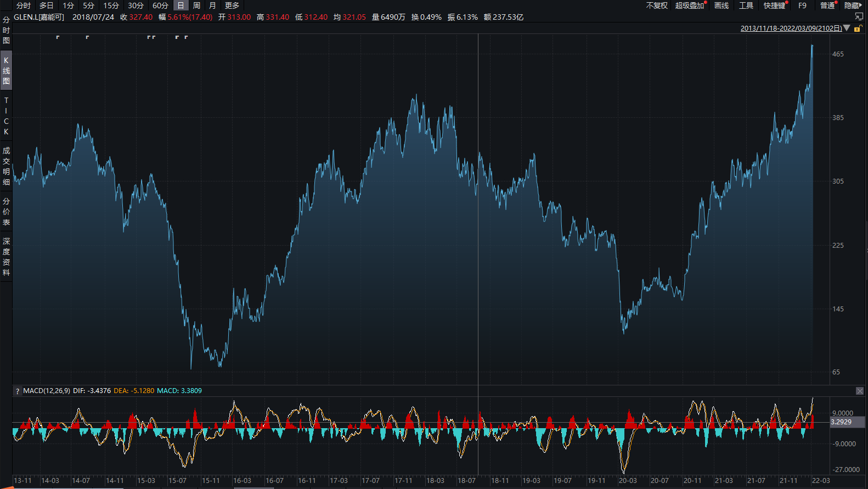Click price axis label 145
Viewport: 868px width, 489px height.
click(838, 309)
